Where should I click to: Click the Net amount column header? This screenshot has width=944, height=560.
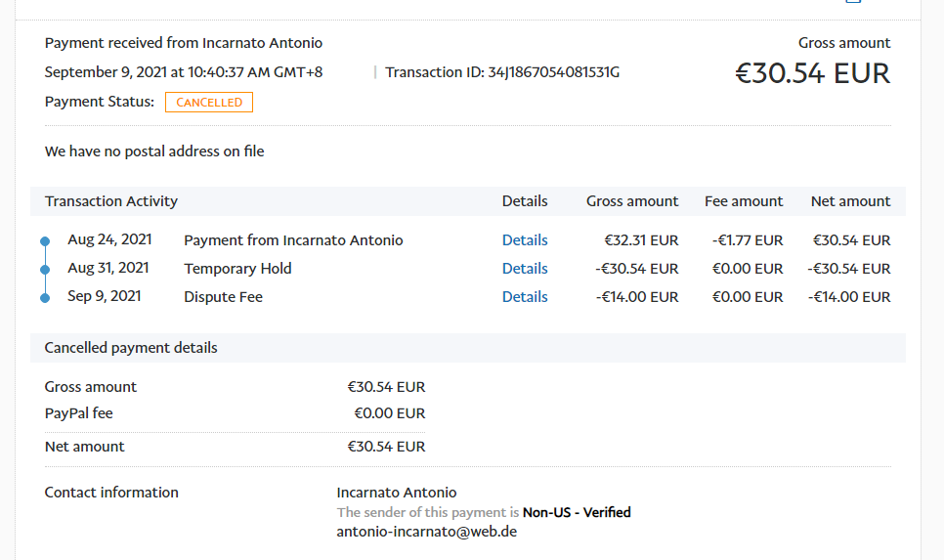[850, 201]
